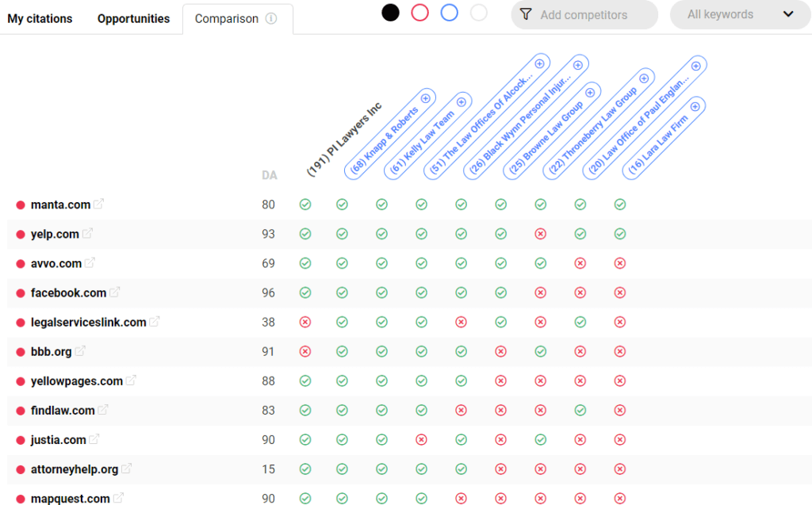Switch to the Opportunities tab
This screenshot has width=812, height=505.
[x=133, y=19]
